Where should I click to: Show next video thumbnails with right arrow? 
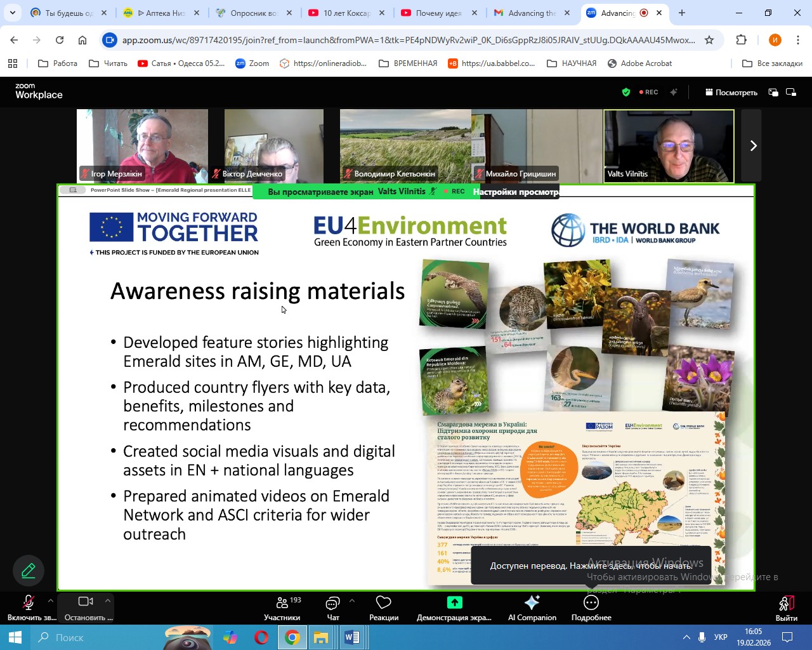click(x=753, y=146)
